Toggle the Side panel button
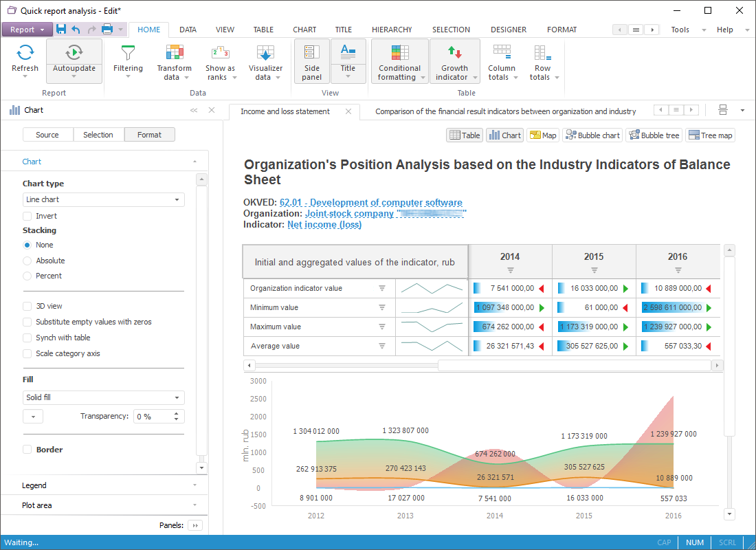Screen dimensions: 756x550 pos(311,60)
